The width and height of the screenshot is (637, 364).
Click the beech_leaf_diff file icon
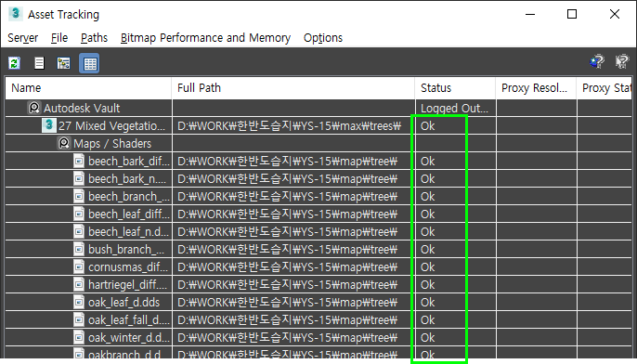79,214
